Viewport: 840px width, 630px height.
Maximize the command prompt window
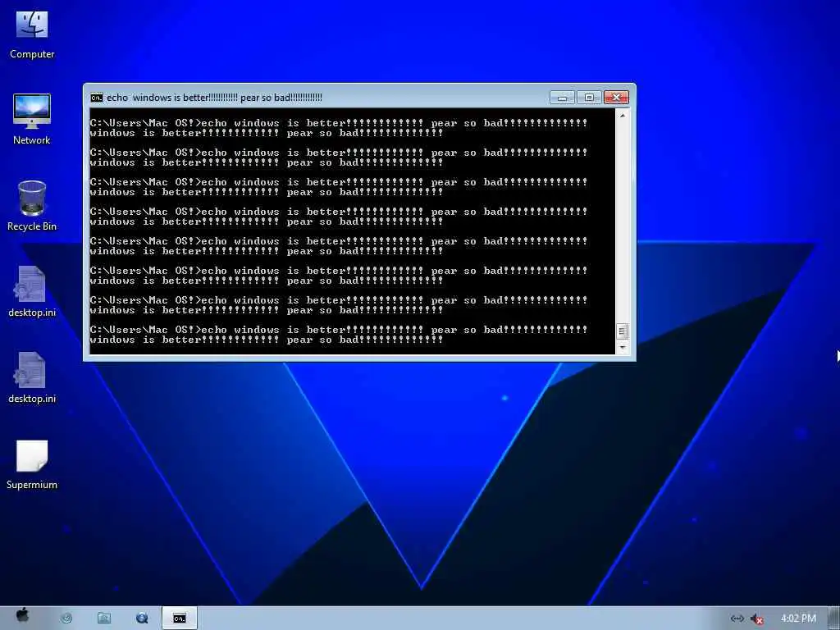589,98
